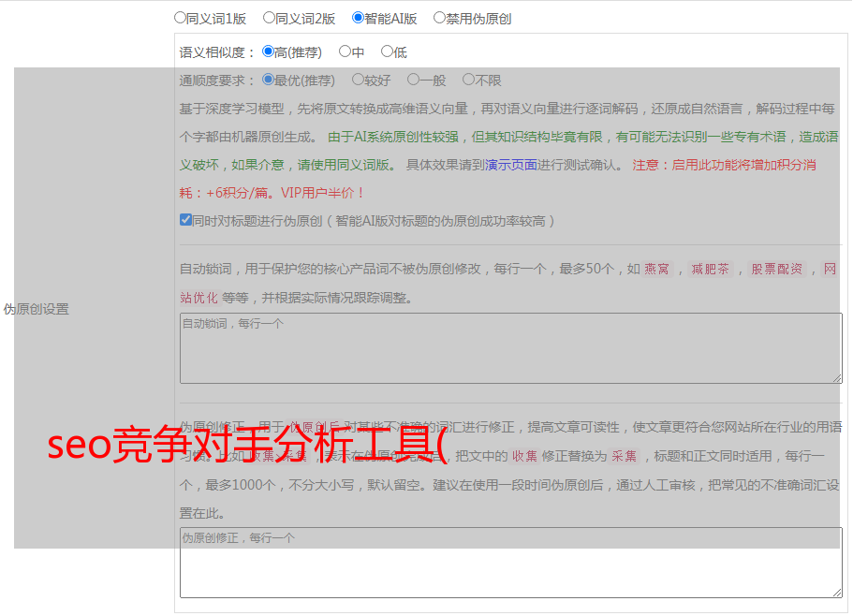Set 通顺度要求 to 一般
The width and height of the screenshot is (853, 616).
coord(413,81)
